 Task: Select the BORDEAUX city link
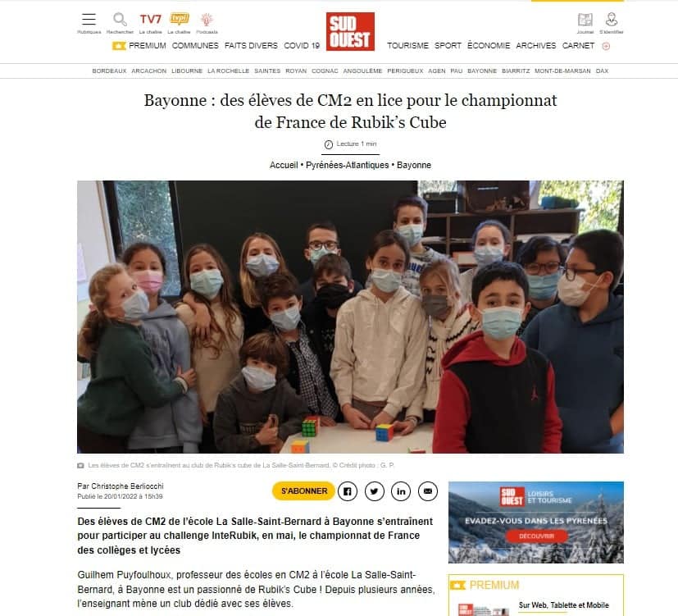click(x=109, y=71)
